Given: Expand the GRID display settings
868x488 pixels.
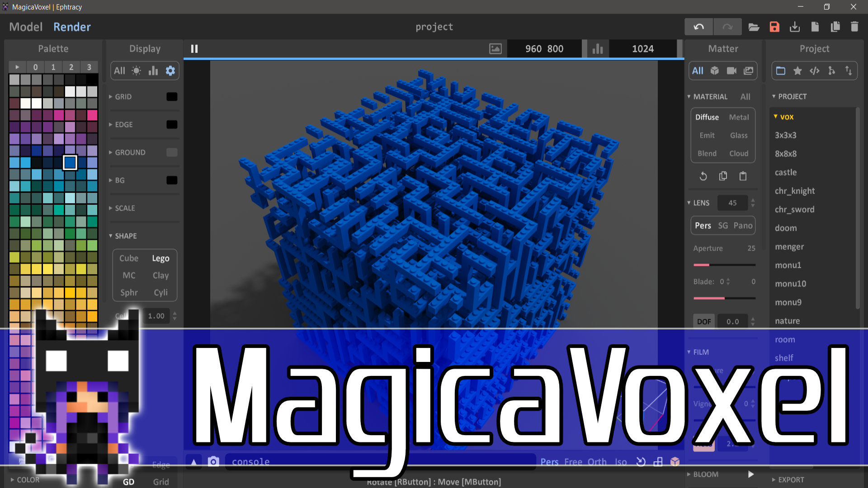Looking at the screenshot, I should tap(111, 97).
